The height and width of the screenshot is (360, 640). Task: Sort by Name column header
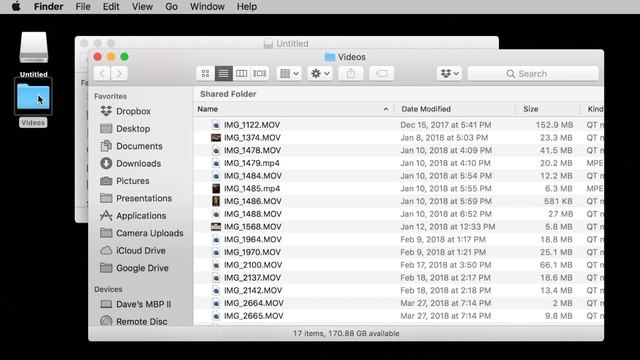click(x=293, y=109)
